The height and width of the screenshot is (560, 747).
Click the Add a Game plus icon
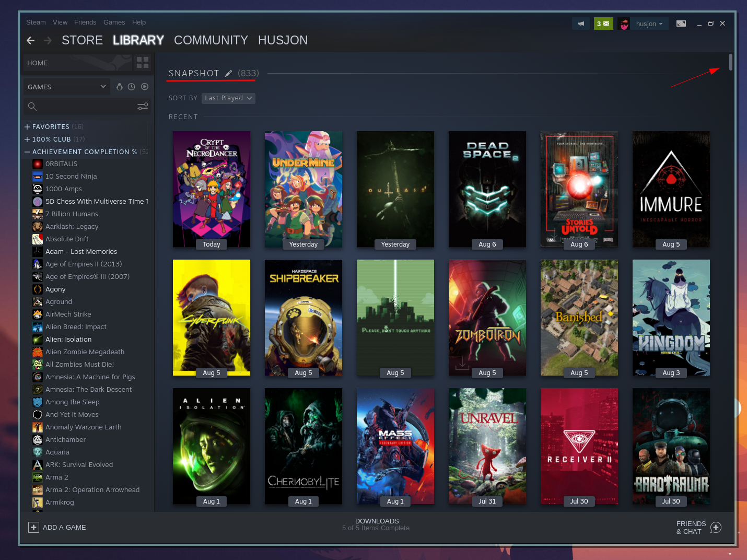pyautogui.click(x=33, y=527)
